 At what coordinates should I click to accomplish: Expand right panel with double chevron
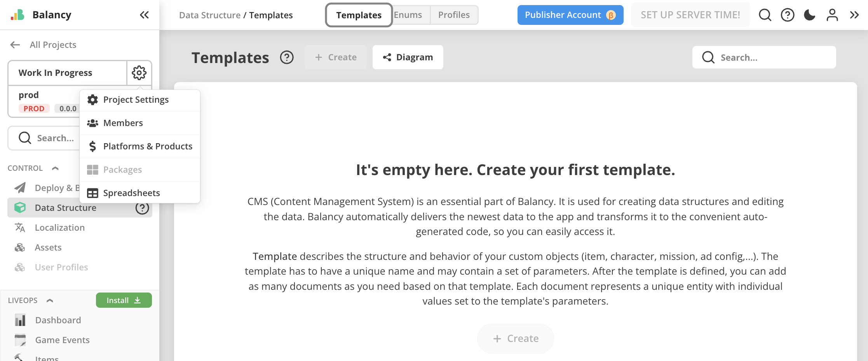coord(854,15)
